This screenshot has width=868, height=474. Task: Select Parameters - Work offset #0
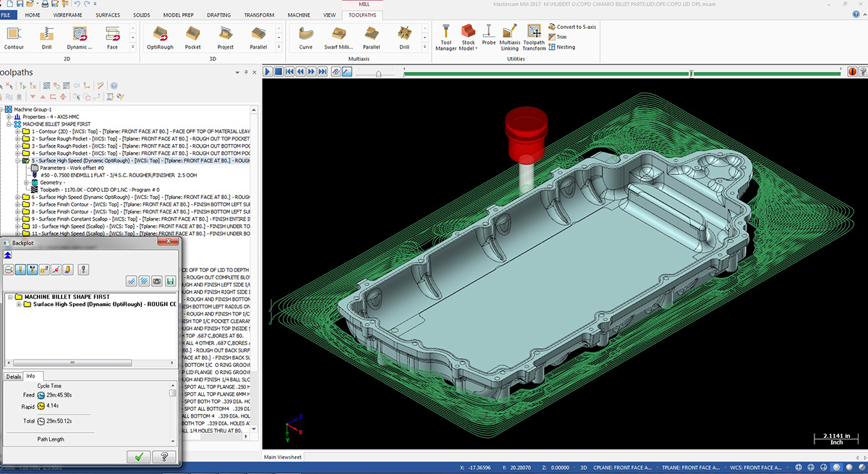67,168
